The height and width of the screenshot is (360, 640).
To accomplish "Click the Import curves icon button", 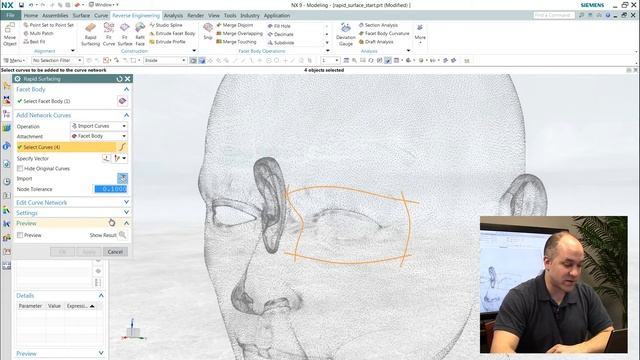I will pos(122,178).
